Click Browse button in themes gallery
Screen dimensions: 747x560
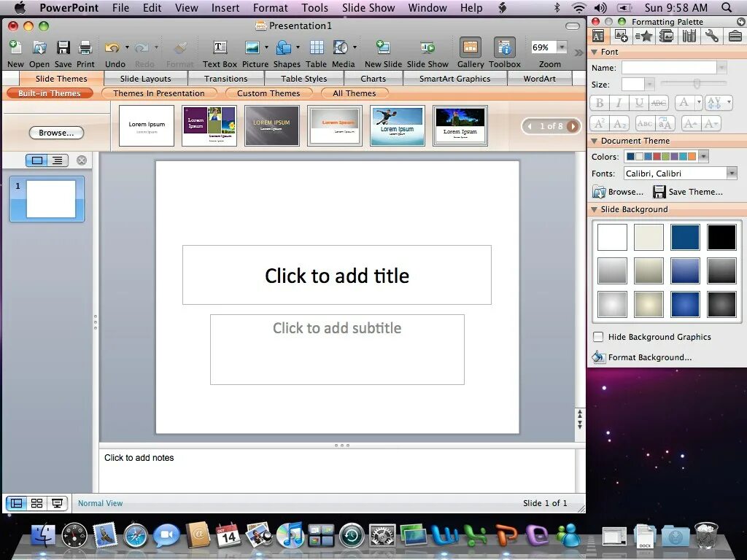click(x=56, y=133)
